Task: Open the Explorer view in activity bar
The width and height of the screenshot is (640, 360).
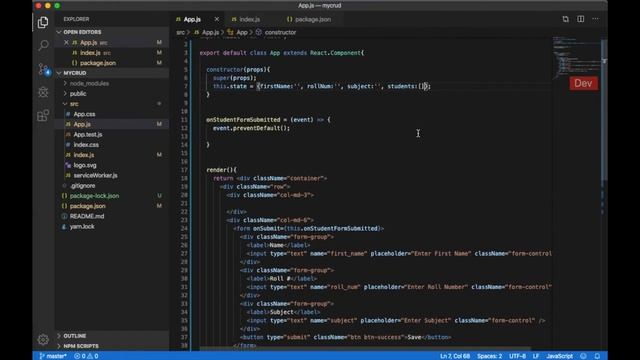Action: point(43,22)
